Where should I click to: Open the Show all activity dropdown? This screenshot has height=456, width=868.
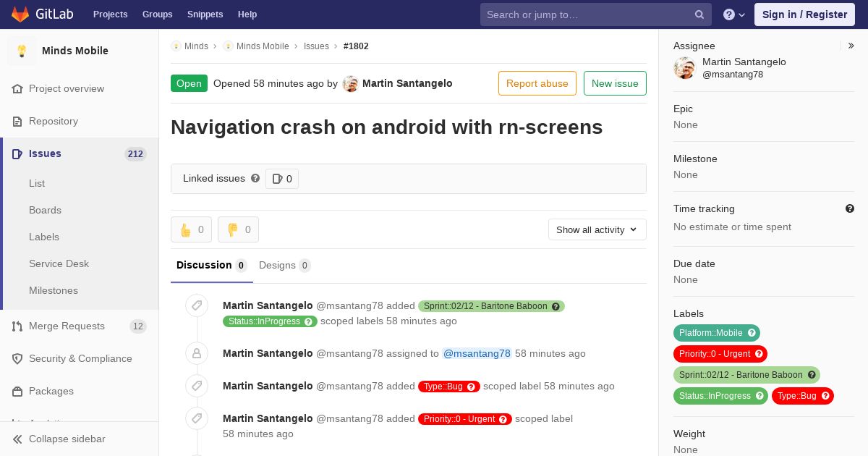(597, 229)
